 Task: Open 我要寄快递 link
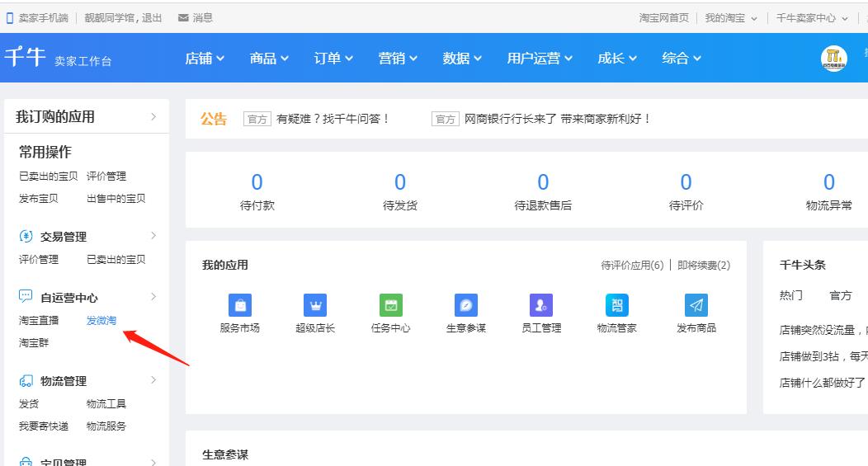point(44,426)
